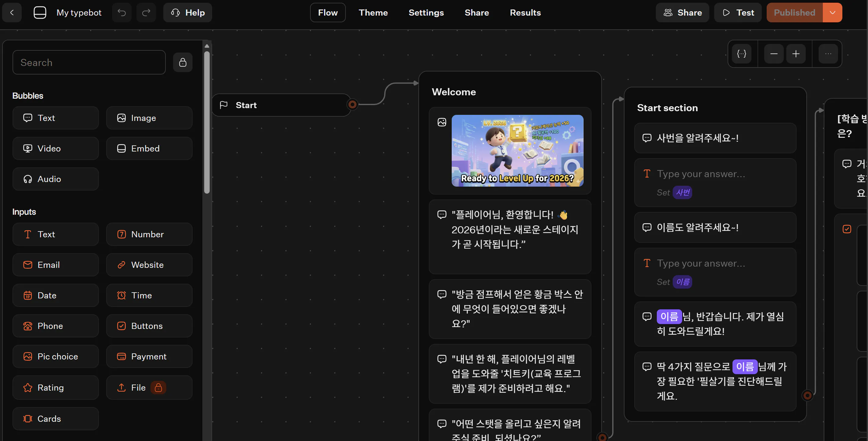Open the Theme tab
This screenshot has height=441, width=868.
tap(373, 13)
